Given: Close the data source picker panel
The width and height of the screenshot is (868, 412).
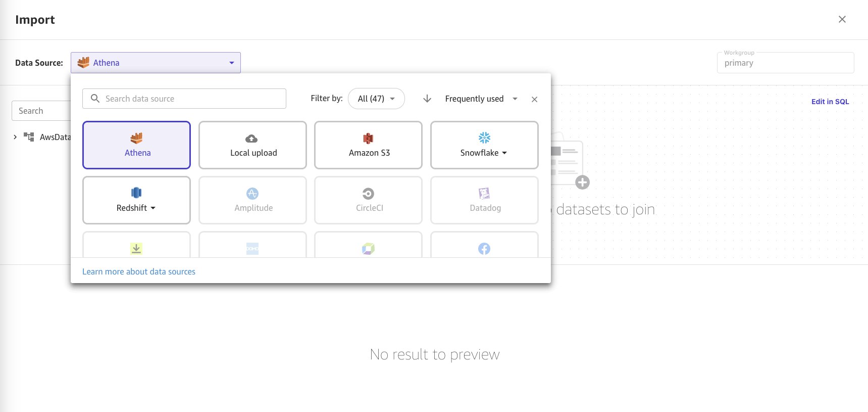Looking at the screenshot, I should click(x=534, y=99).
